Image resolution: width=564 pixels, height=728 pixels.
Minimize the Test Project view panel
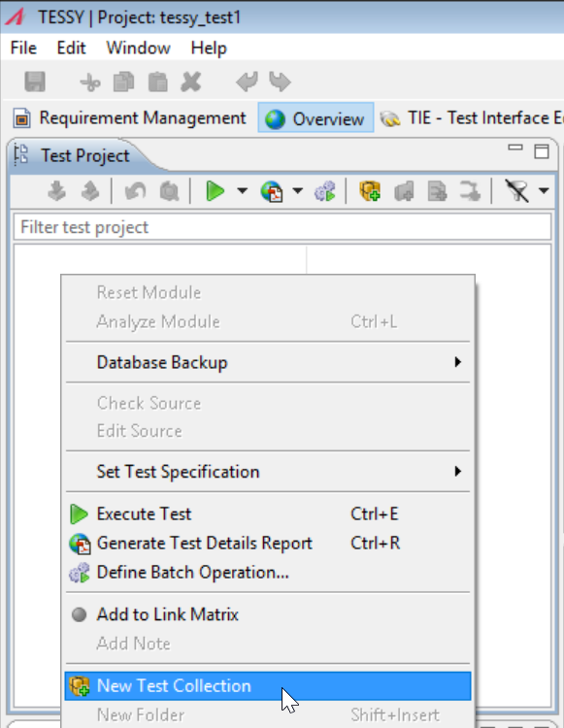point(515,148)
